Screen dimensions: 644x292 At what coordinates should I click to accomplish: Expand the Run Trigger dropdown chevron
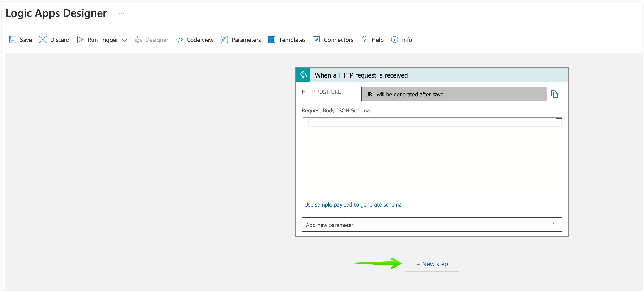point(125,40)
